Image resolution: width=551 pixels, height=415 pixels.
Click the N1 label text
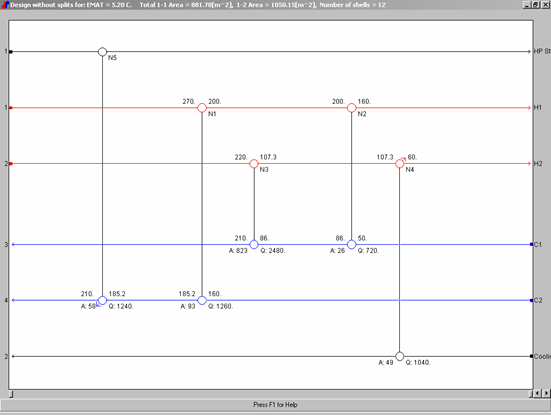coord(212,114)
